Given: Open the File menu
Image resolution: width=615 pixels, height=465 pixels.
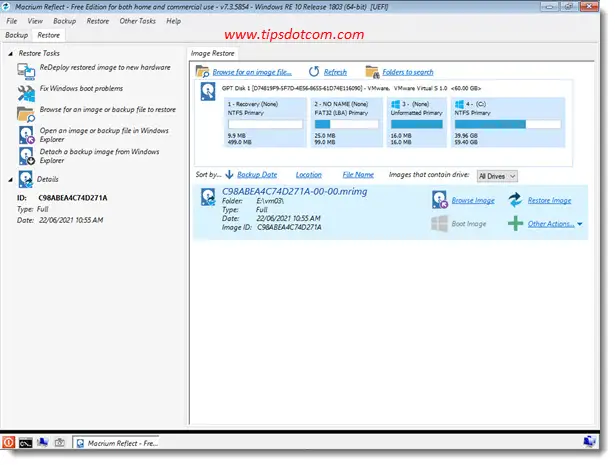Looking at the screenshot, I should pyautogui.click(x=12, y=21).
